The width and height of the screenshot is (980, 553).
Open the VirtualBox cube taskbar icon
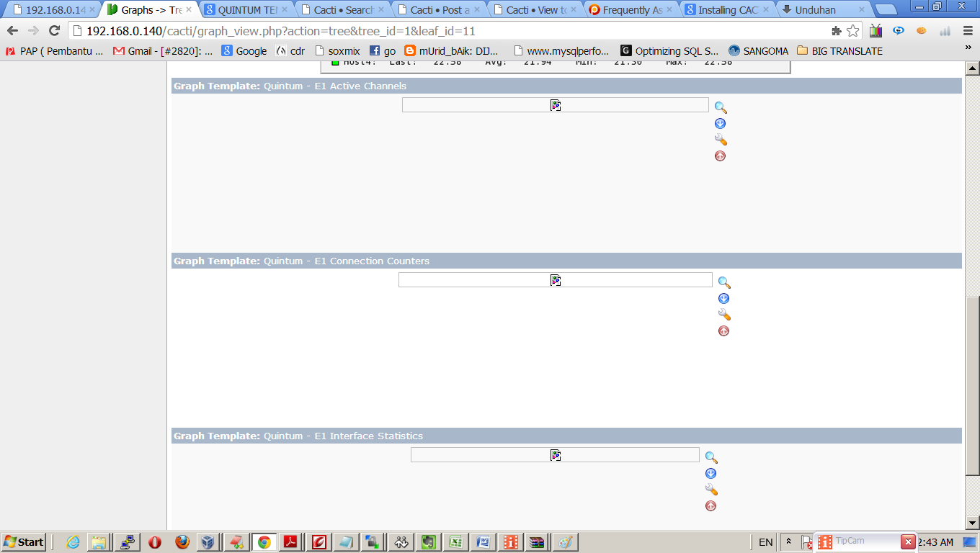208,542
